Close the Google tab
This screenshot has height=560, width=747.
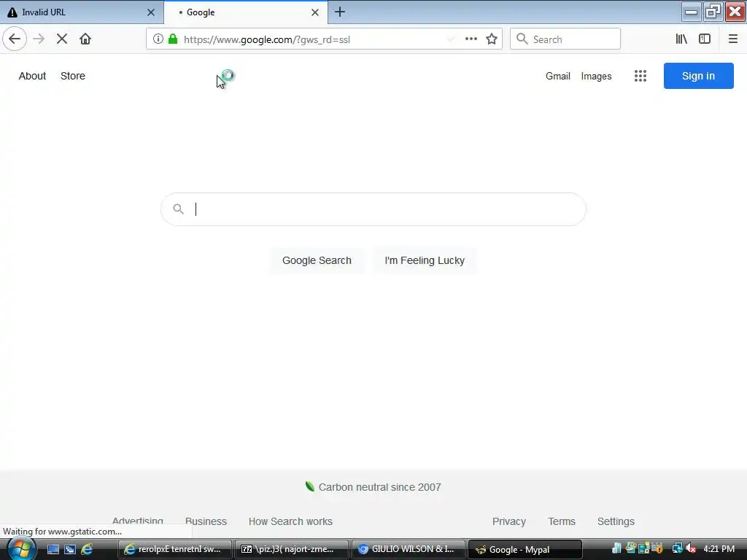click(315, 12)
